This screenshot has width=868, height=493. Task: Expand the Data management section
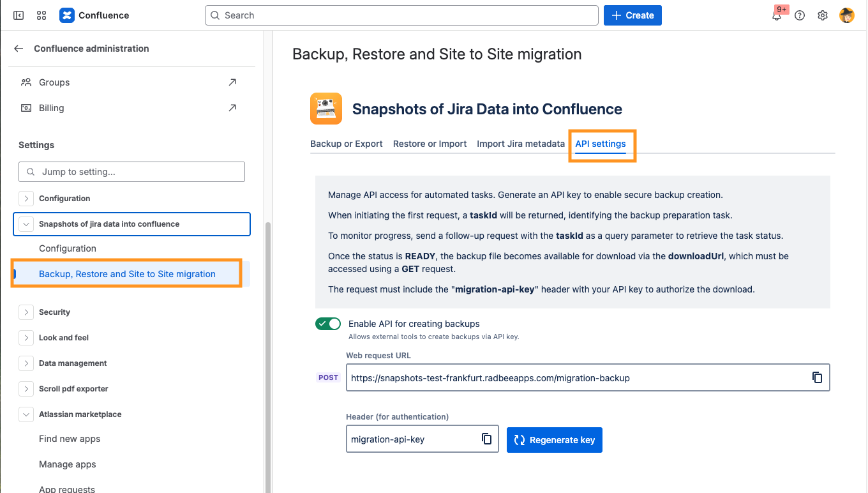pos(26,363)
